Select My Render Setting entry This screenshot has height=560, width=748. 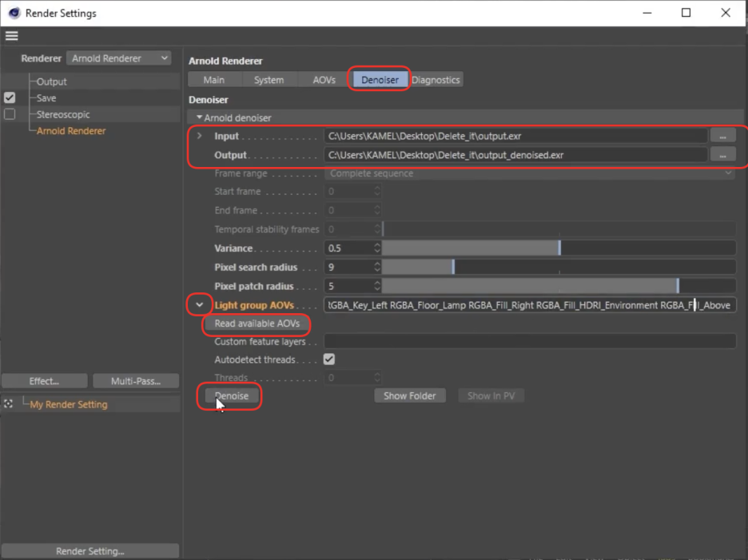click(x=69, y=404)
